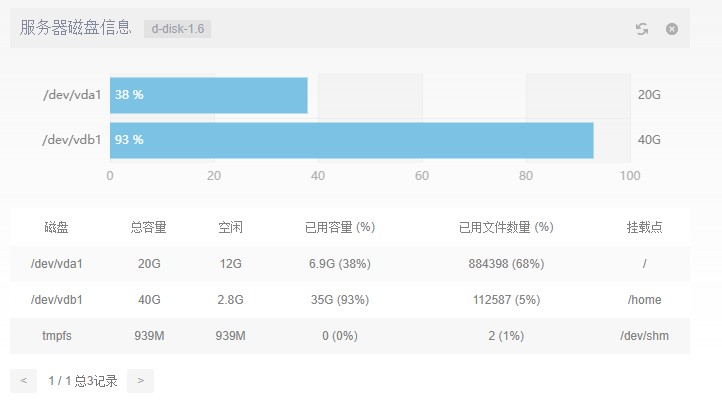This screenshot has width=722, height=406.
Task: Click the 挂载点 column header
Action: (644, 228)
